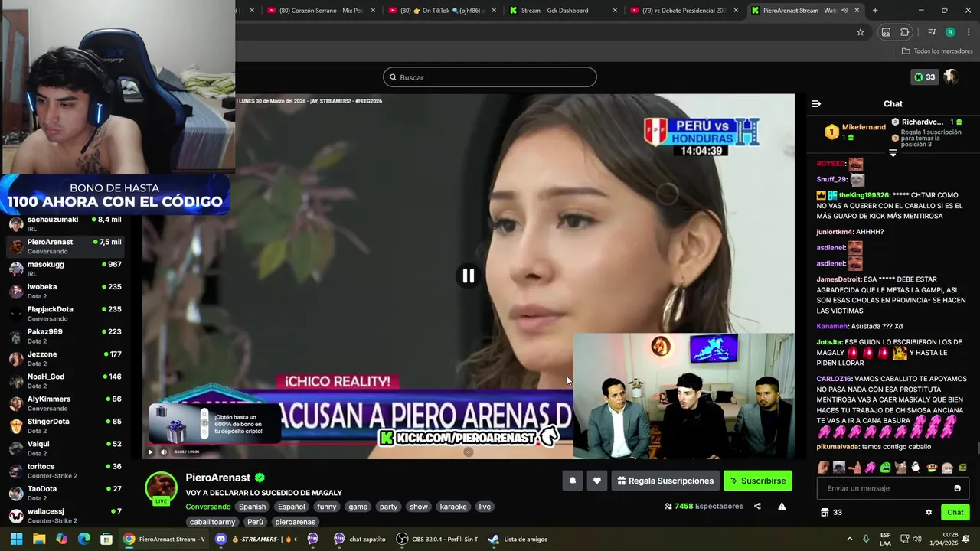Open Chrome media controls icon

pyautogui.click(x=932, y=32)
